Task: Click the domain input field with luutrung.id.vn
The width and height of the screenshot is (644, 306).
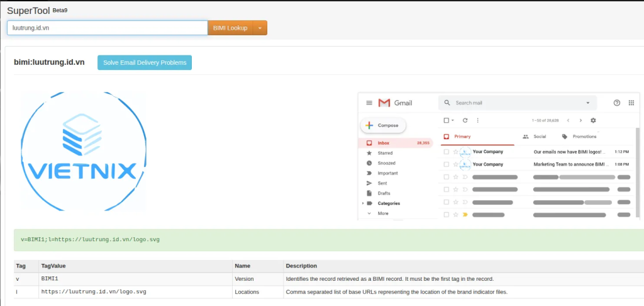Action: pyautogui.click(x=107, y=28)
